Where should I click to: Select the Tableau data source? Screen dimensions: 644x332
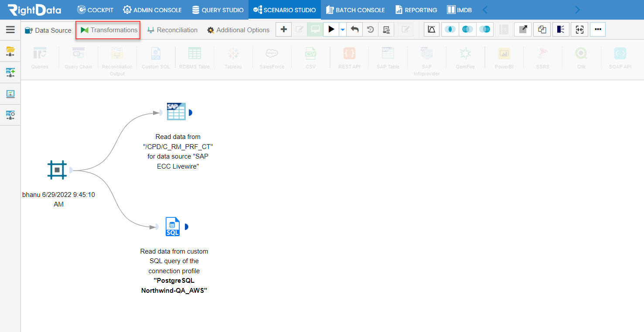[x=233, y=58]
